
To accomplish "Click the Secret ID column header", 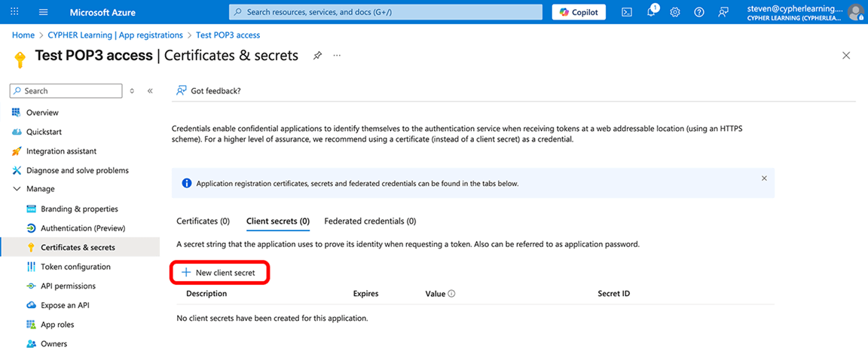I will [614, 294].
